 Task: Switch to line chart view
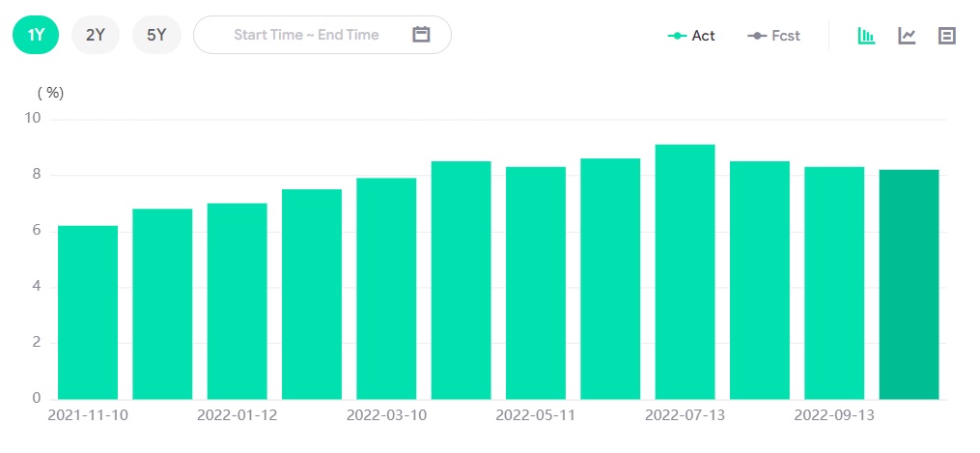coord(907,36)
